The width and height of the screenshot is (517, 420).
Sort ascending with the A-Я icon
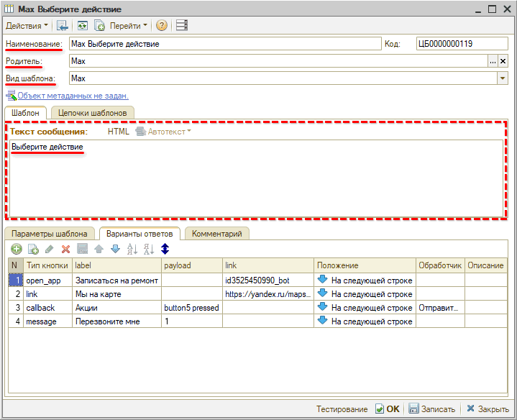point(132,249)
